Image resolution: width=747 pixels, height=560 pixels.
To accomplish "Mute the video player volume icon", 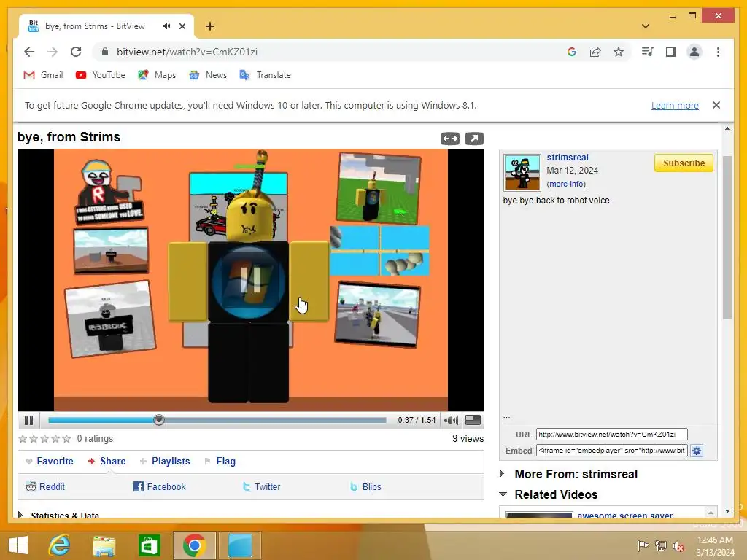I will [451, 420].
